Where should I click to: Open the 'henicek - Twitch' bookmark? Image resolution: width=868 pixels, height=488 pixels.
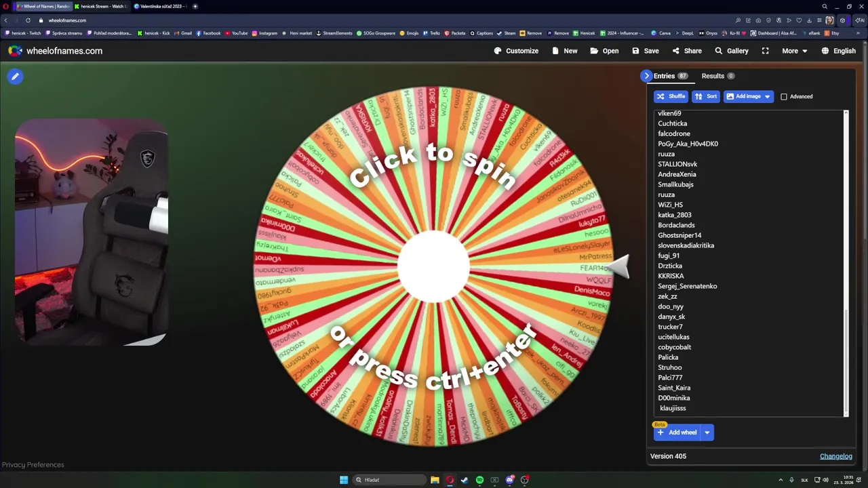(x=23, y=33)
